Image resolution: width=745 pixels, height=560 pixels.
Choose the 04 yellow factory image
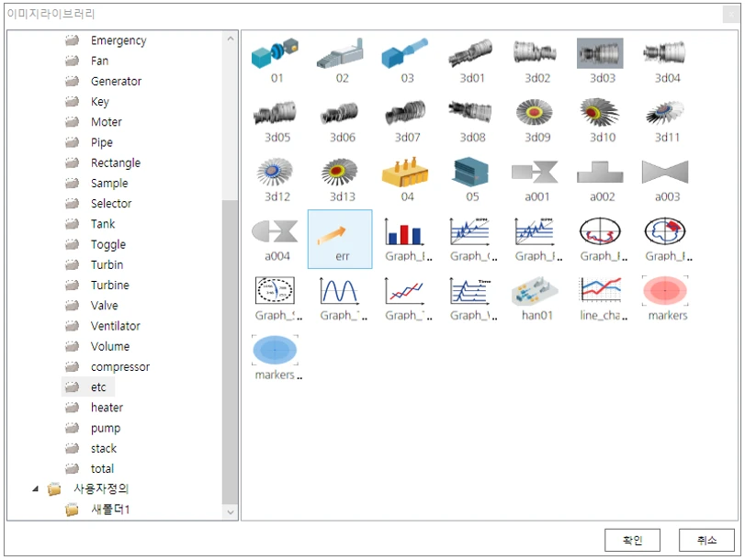pos(405,172)
